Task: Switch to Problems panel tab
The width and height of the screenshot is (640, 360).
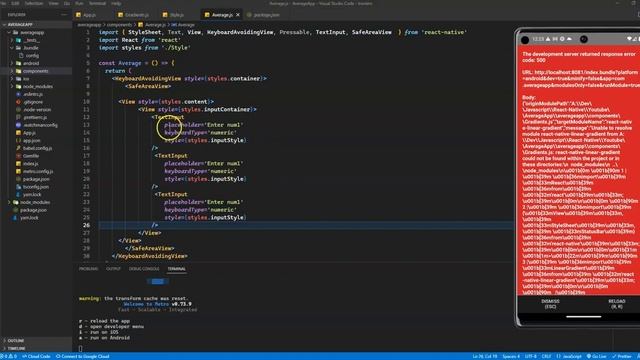Action: 89,269
